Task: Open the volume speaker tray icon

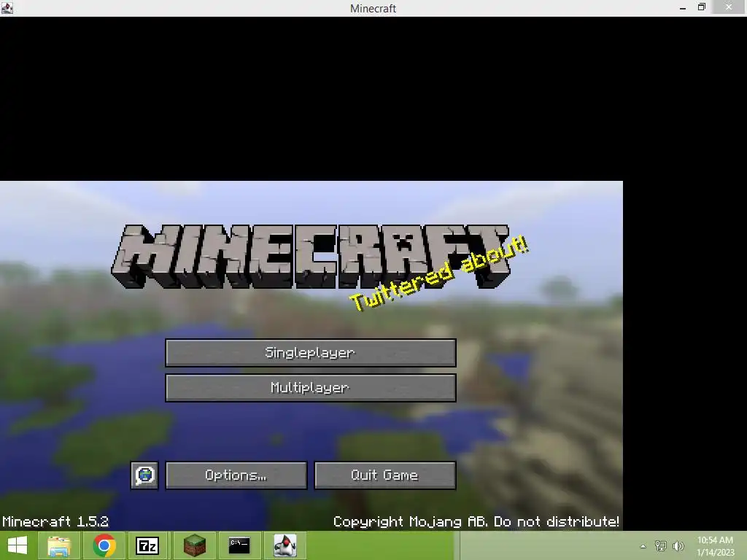Action: tap(678, 546)
